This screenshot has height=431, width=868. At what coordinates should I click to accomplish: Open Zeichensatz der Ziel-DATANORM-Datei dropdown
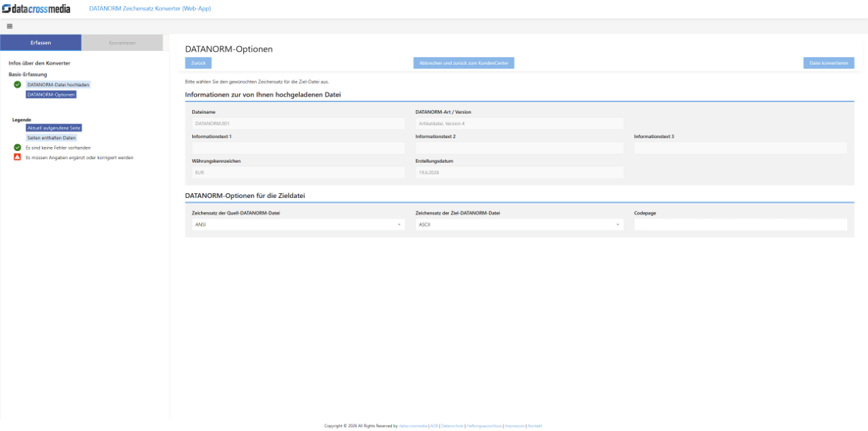tap(519, 224)
